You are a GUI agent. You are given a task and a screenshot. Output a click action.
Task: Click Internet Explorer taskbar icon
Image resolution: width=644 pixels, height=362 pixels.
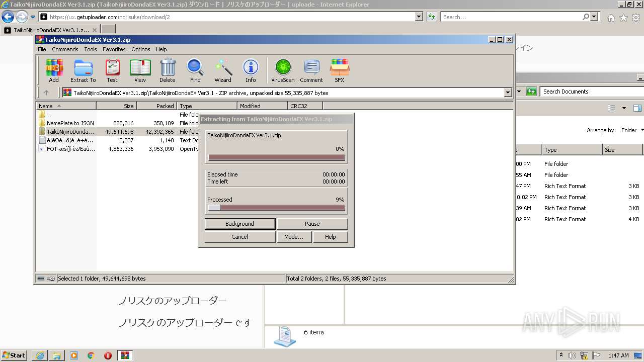point(40,355)
